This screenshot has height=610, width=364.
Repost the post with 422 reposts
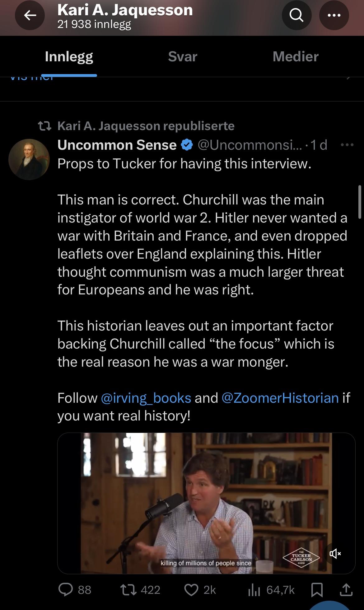coord(127,590)
